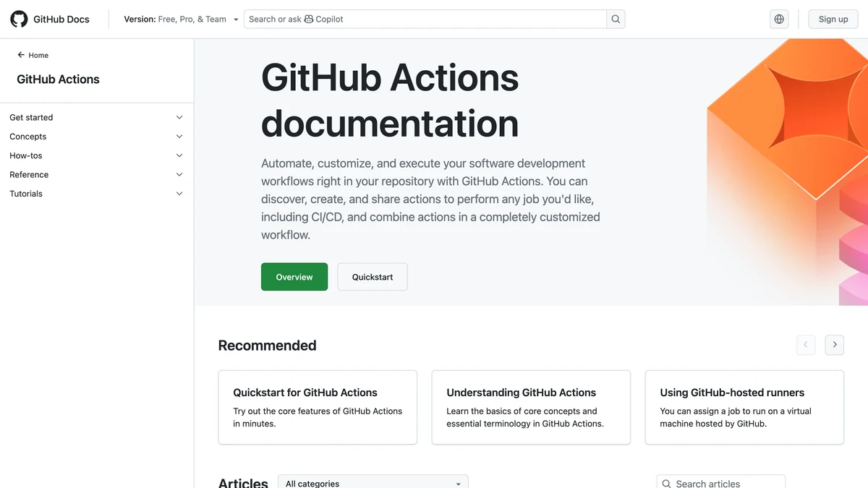Click the left chevron in Recommended carousel
Screen dimensions: 868x488
pos(806,345)
